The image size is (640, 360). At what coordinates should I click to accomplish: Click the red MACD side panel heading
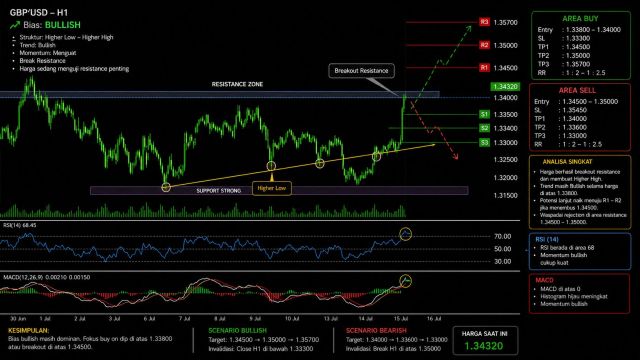[x=544, y=280]
